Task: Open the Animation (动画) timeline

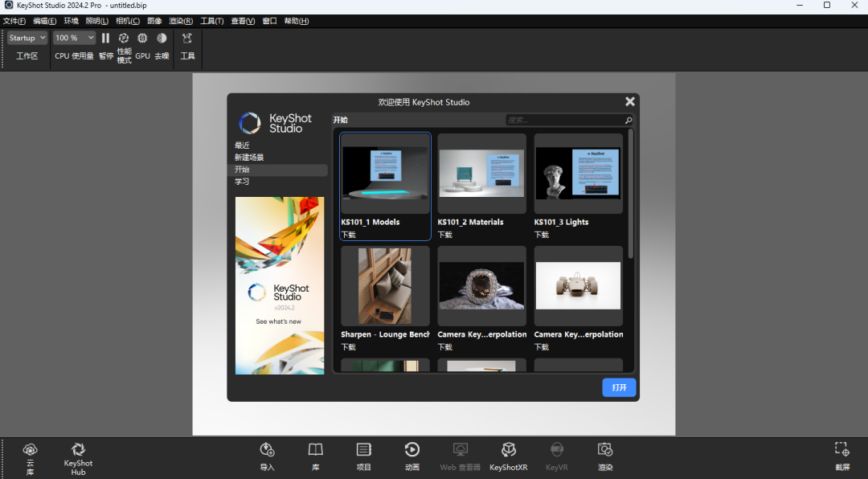Action: point(411,449)
